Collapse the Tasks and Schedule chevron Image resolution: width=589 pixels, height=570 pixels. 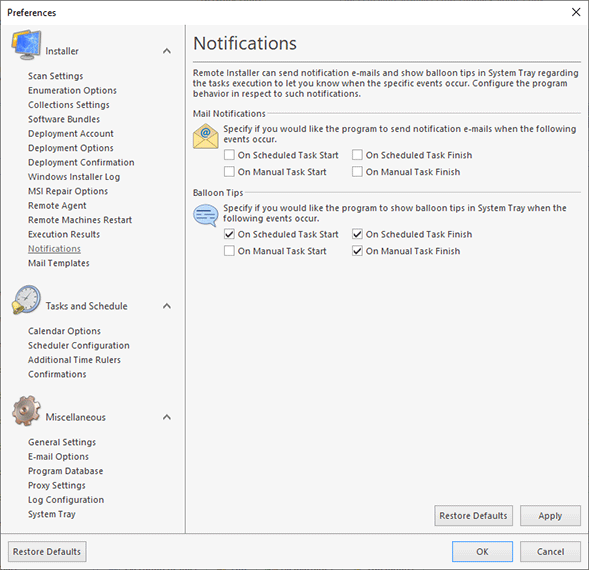pyautogui.click(x=167, y=306)
